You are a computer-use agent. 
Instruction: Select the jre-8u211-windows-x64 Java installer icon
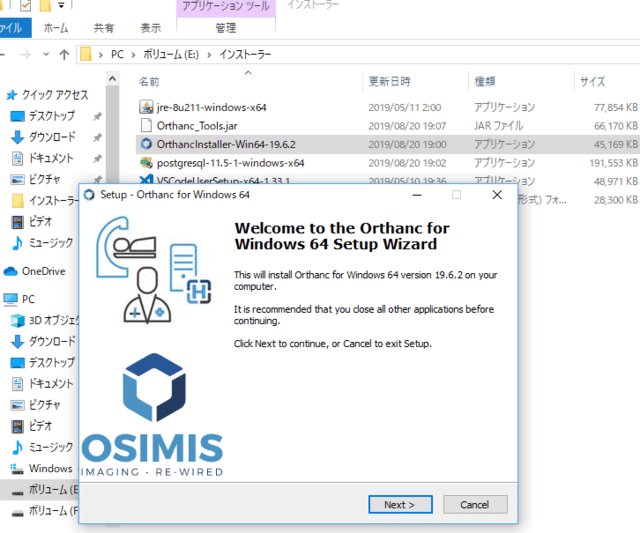click(146, 107)
